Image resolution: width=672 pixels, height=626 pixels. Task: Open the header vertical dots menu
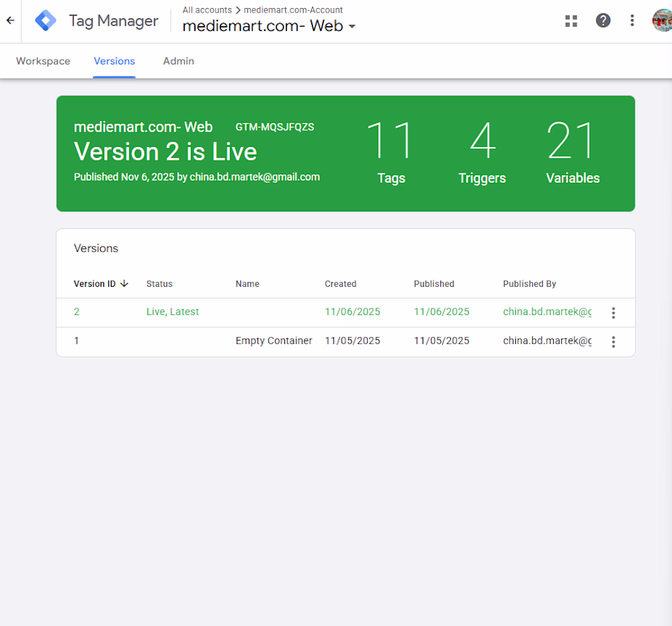point(632,20)
